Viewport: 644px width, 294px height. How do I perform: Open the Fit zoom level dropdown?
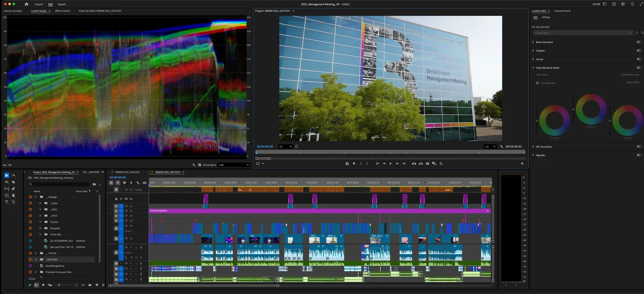pyautogui.click(x=286, y=146)
